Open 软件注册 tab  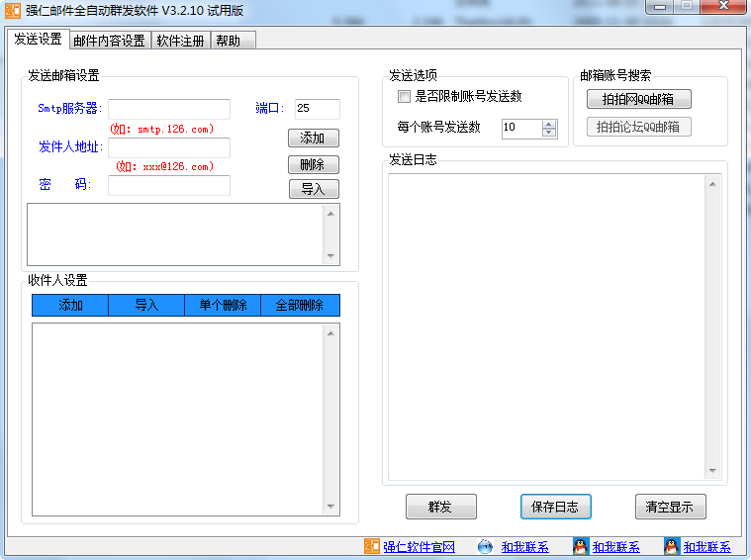(180, 41)
